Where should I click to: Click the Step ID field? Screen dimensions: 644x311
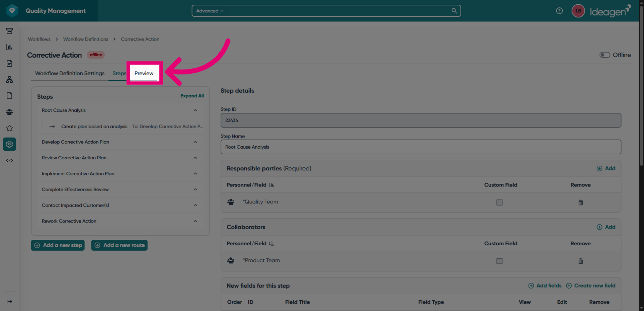coord(421,120)
